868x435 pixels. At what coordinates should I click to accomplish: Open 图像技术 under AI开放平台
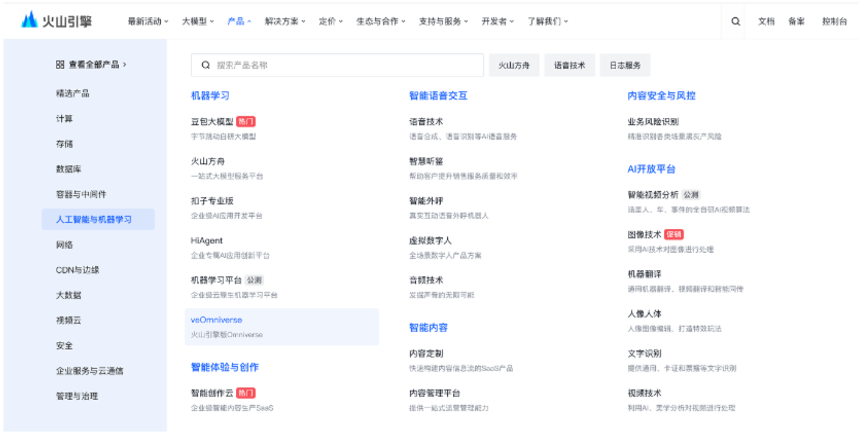point(644,235)
